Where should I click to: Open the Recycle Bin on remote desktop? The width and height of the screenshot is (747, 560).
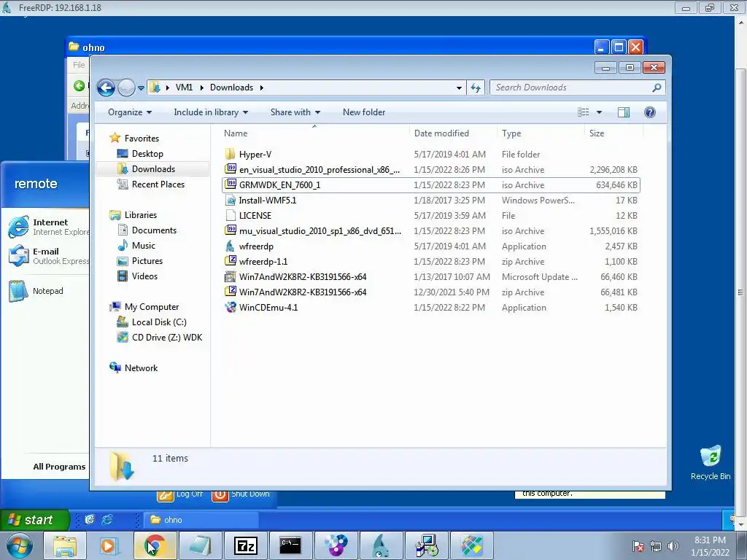[711, 462]
